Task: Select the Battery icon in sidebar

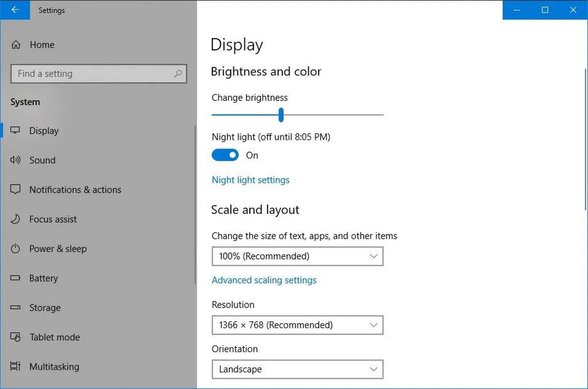Action: [x=16, y=278]
